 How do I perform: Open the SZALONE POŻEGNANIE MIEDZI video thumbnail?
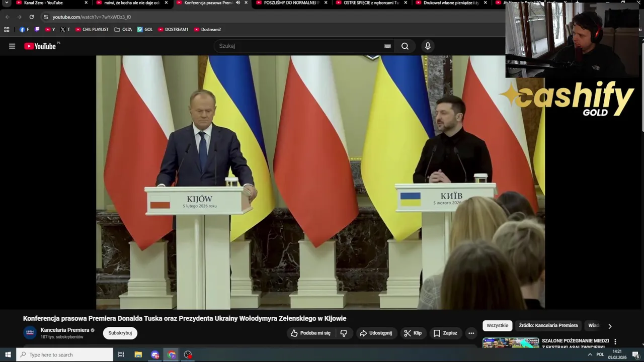coord(511,343)
